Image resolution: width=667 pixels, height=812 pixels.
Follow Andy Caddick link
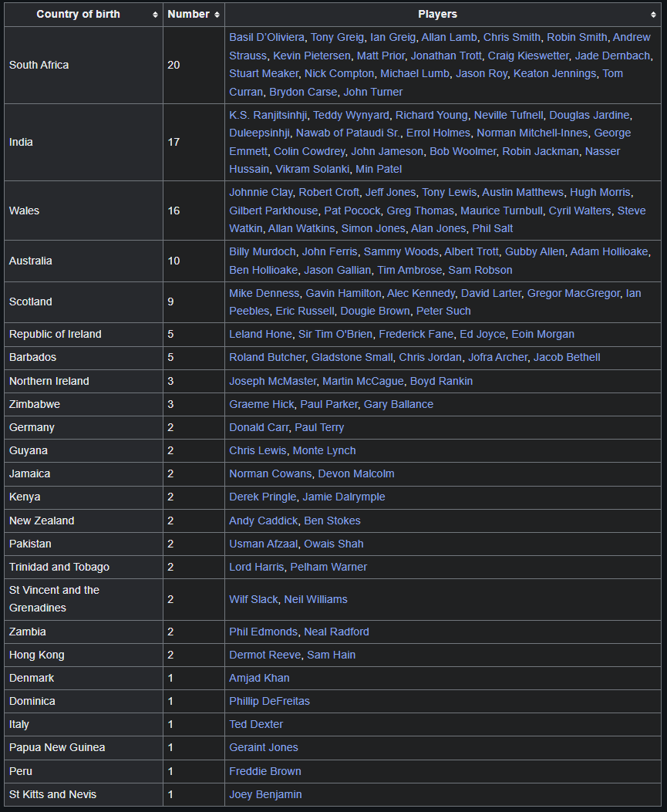point(264,521)
